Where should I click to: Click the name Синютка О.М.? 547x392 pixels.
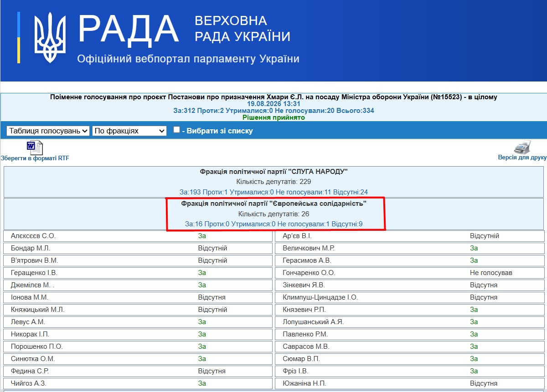[33, 359]
